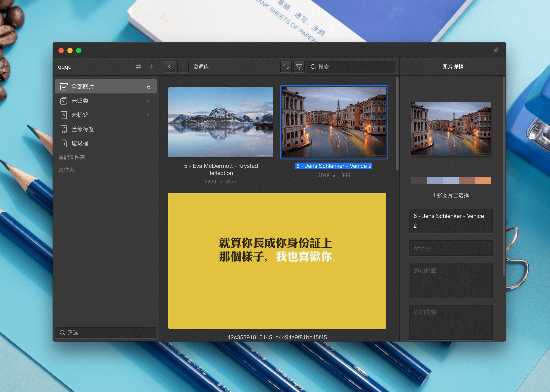This screenshot has width=550, height=392.
Task: Click the dark brown palette swatch
Action: pyautogui.click(x=419, y=181)
